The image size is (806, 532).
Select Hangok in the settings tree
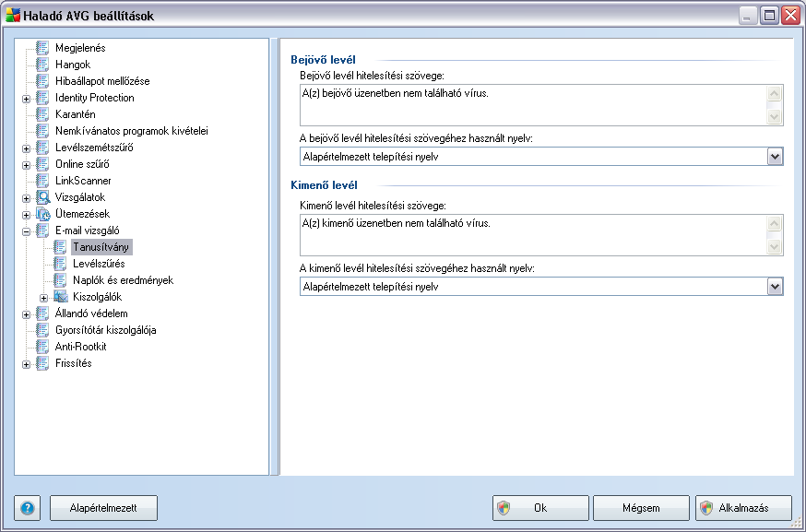[x=73, y=65]
